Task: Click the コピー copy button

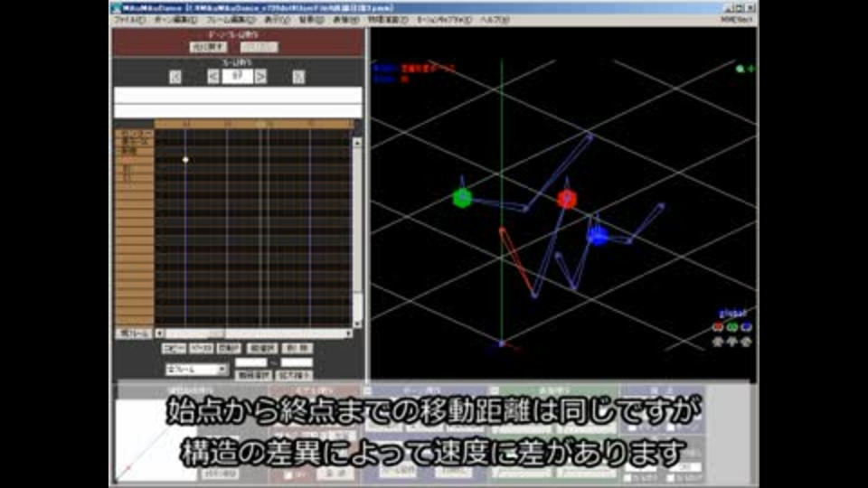Action: pyautogui.click(x=174, y=349)
